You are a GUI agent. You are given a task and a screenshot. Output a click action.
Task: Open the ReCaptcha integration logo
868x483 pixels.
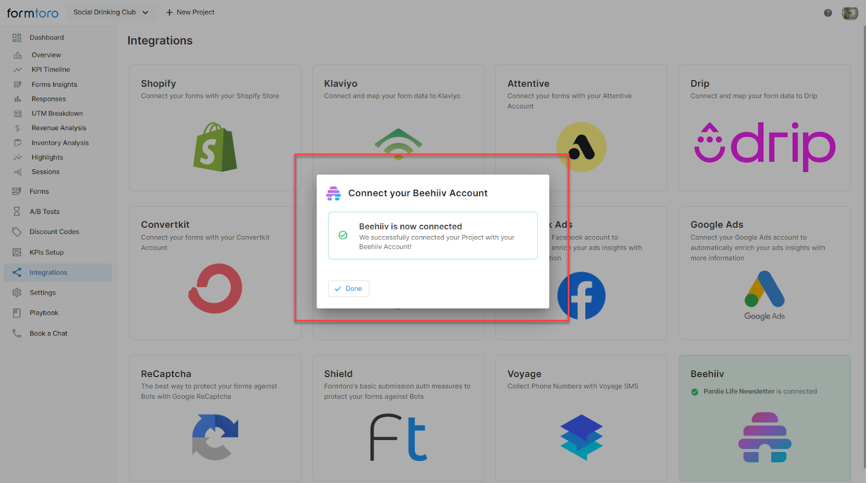[x=215, y=437]
